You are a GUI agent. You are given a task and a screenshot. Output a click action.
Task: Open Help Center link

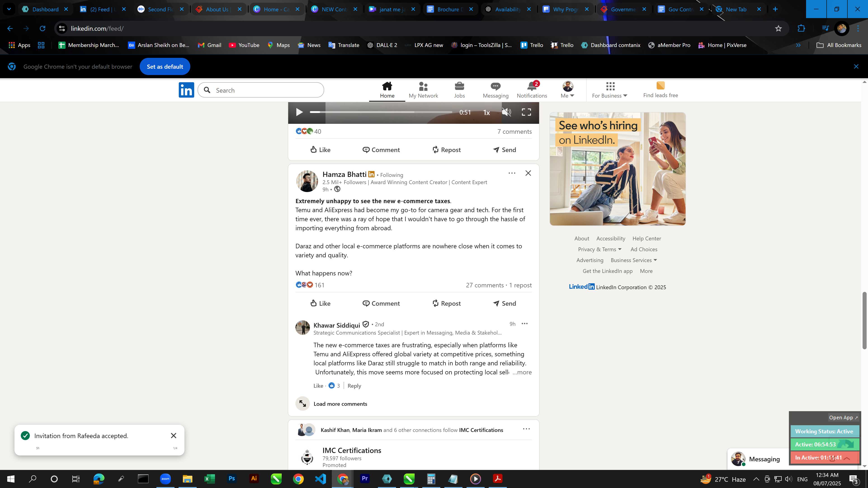(647, 239)
